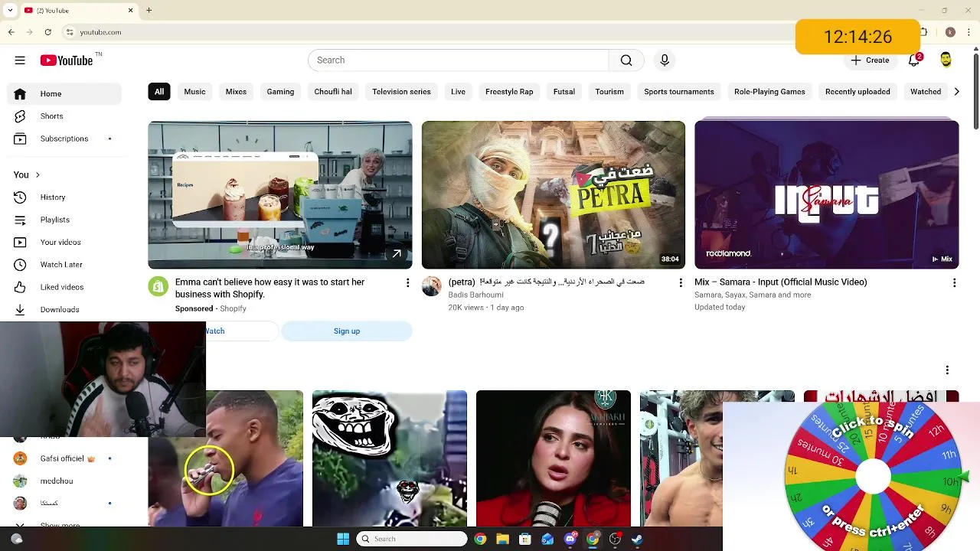Select the Music filter chip

tap(194, 92)
